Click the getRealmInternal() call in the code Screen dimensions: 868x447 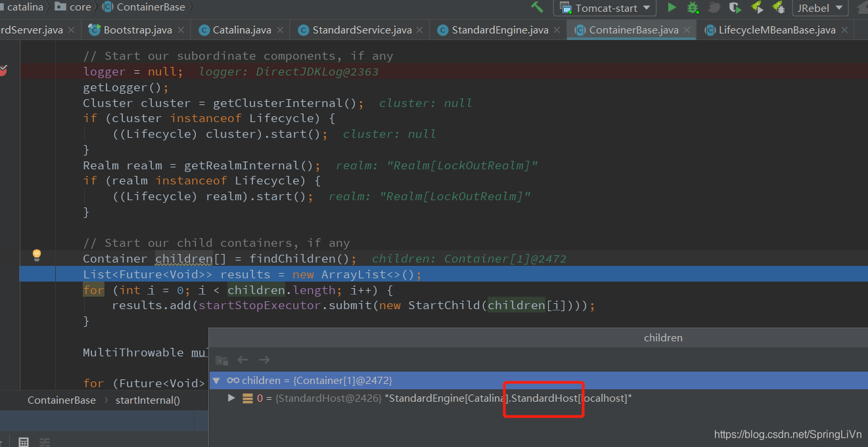[249, 165]
